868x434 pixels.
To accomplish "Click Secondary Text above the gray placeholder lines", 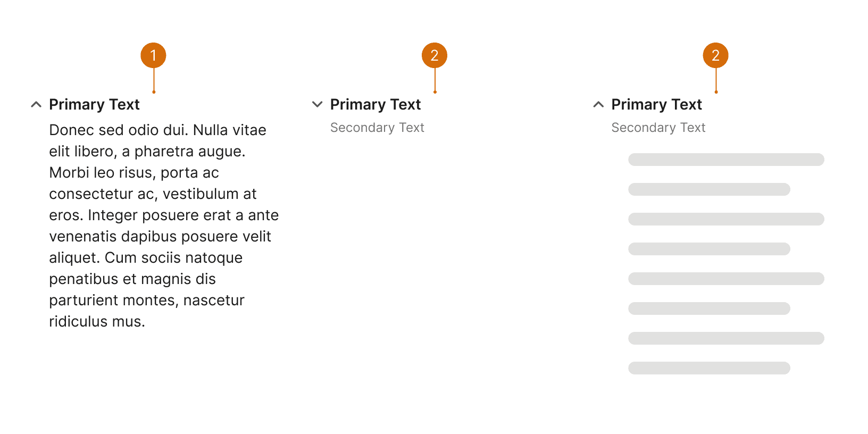I will 658,128.
